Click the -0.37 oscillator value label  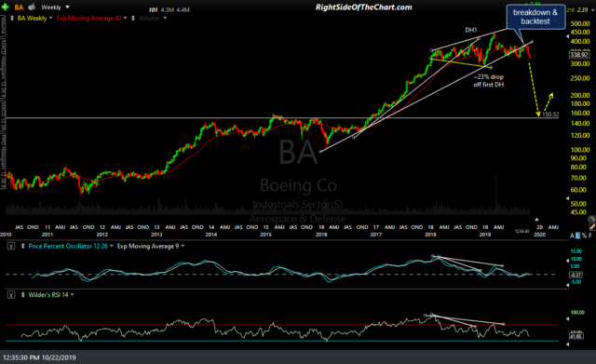pos(576,275)
